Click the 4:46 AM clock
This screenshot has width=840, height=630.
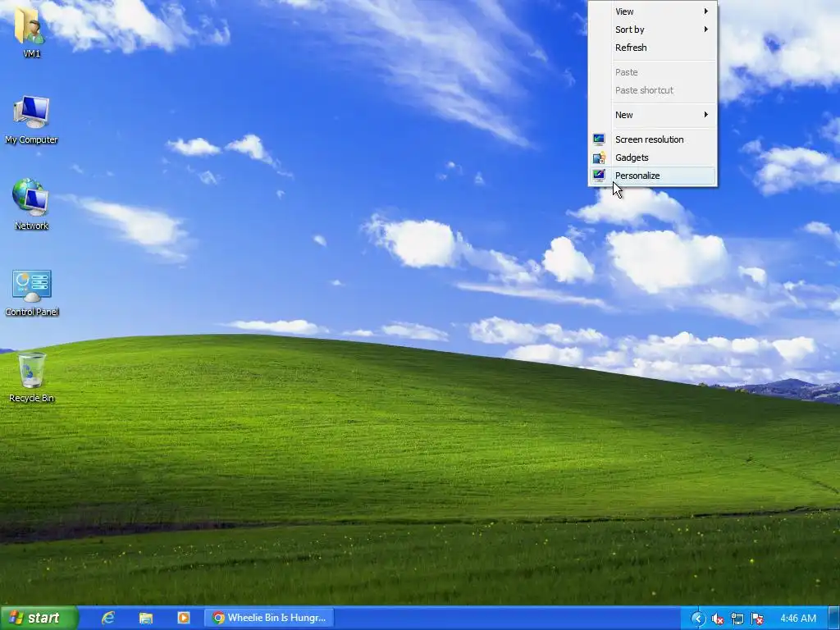point(798,619)
